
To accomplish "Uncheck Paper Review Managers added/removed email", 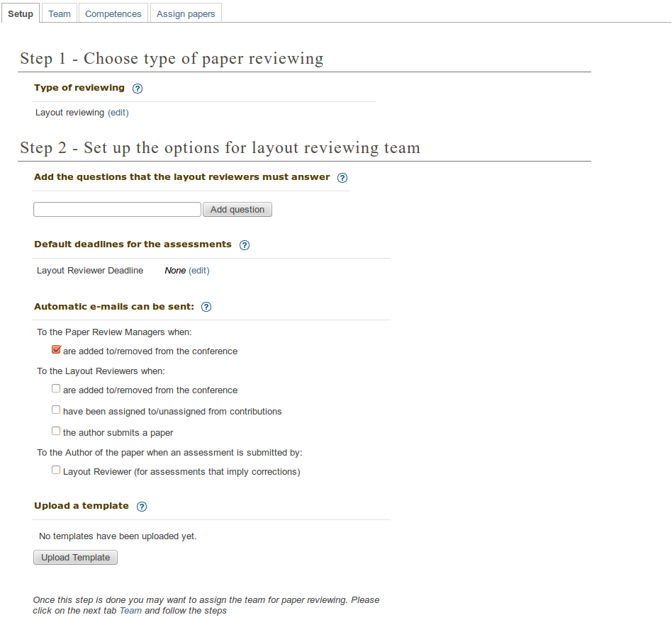I will pyautogui.click(x=56, y=350).
